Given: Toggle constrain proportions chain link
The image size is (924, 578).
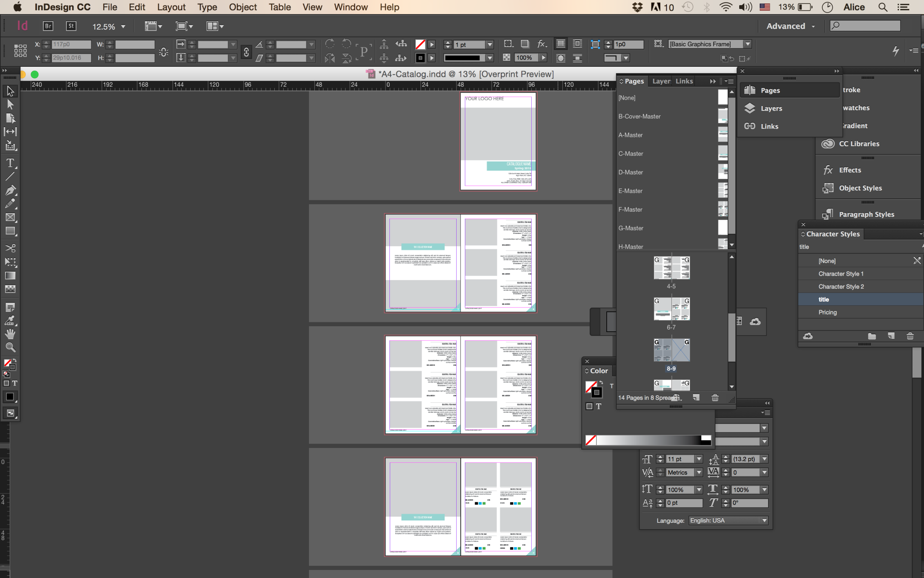Looking at the screenshot, I should (247, 52).
